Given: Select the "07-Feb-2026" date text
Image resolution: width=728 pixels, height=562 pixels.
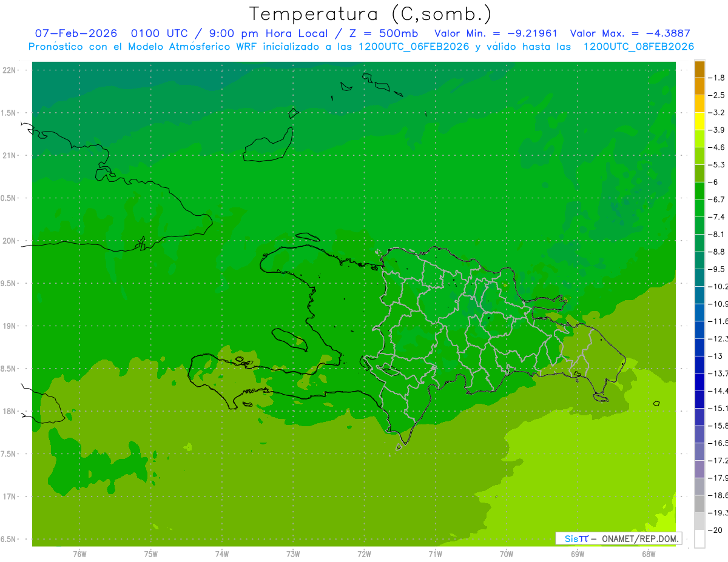Looking at the screenshot, I should 76,33.
